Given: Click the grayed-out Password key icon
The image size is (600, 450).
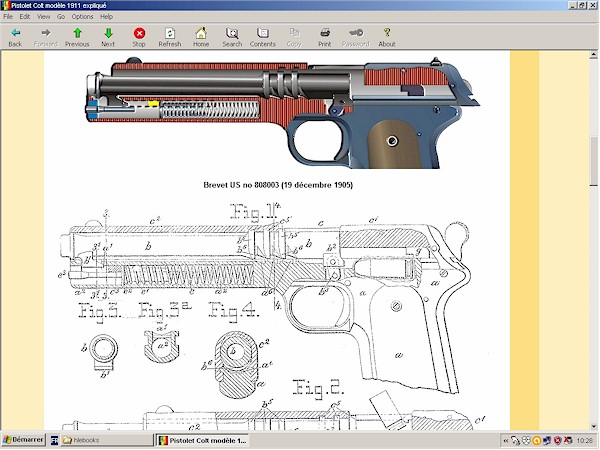Looking at the screenshot, I should 356,37.
